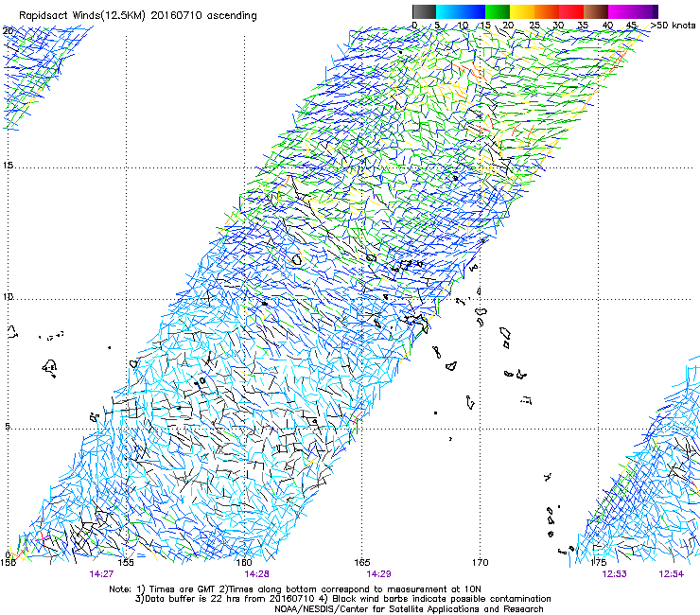Click the longitude label '175'
The height and width of the screenshot is (615, 700).
(598, 562)
